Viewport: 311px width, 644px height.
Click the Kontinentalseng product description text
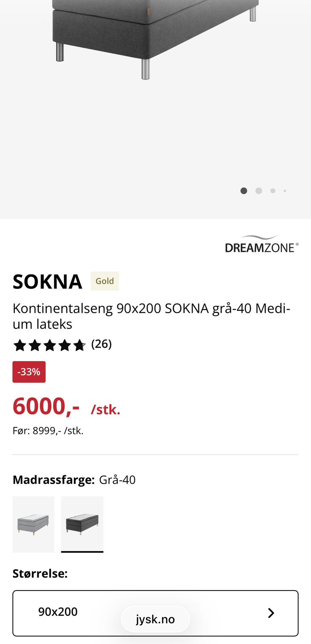[151, 316]
